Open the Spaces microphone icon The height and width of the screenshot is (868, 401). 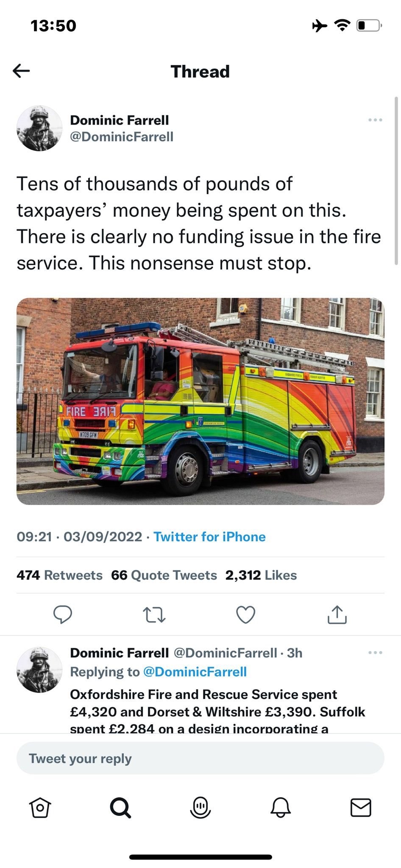coord(200,807)
